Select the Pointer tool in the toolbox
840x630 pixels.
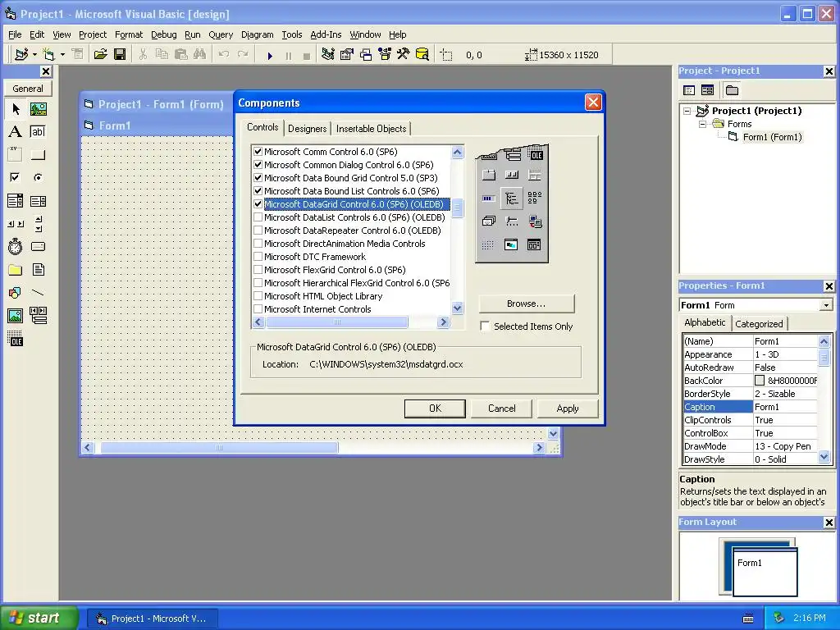point(16,109)
